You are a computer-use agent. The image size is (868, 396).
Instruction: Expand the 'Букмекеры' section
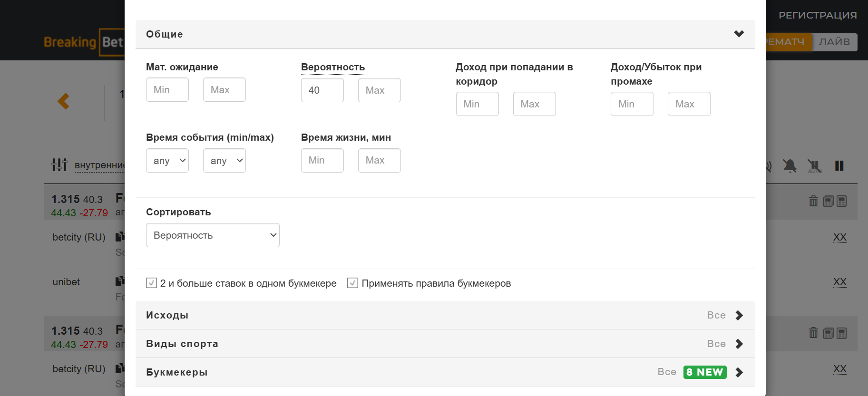coord(739,372)
